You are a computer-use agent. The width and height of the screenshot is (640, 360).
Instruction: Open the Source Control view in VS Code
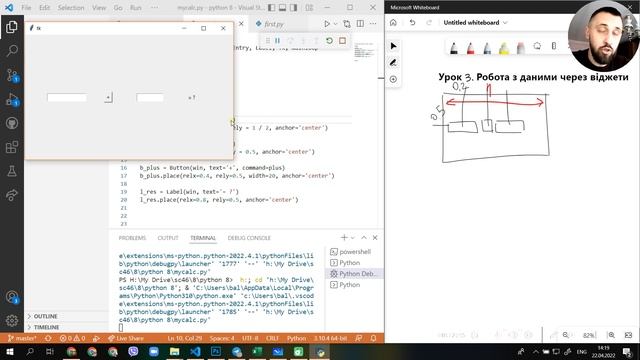(x=12, y=75)
